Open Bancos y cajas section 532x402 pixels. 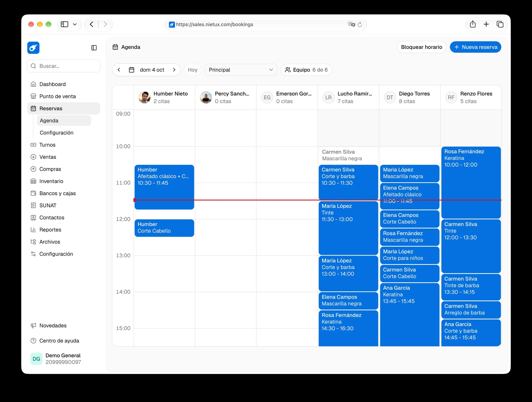point(64,193)
